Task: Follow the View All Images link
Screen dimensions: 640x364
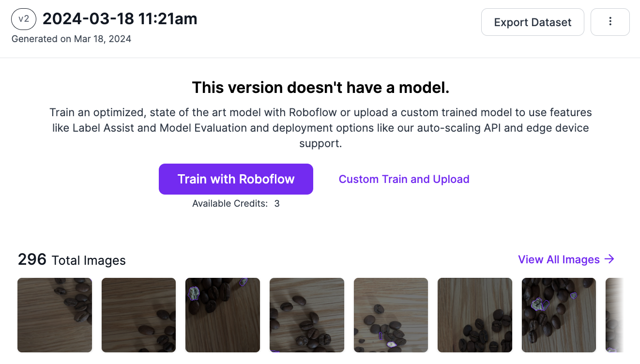Action: click(x=566, y=259)
